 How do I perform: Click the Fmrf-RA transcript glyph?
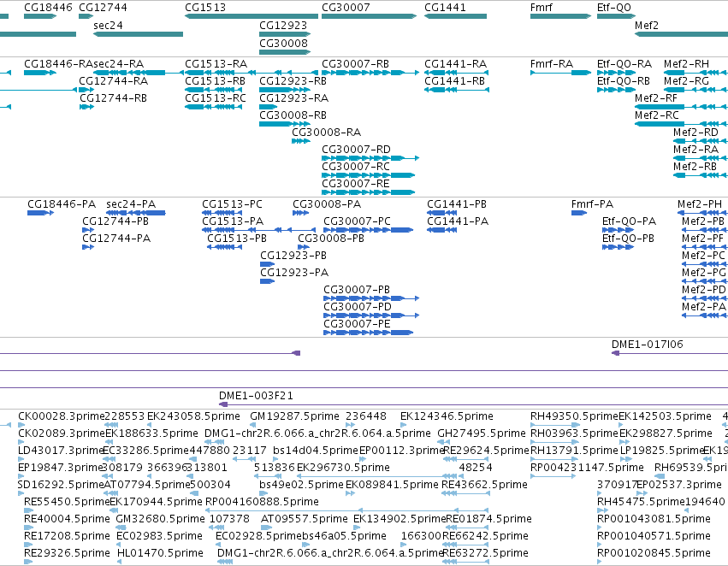pyautogui.click(x=560, y=73)
